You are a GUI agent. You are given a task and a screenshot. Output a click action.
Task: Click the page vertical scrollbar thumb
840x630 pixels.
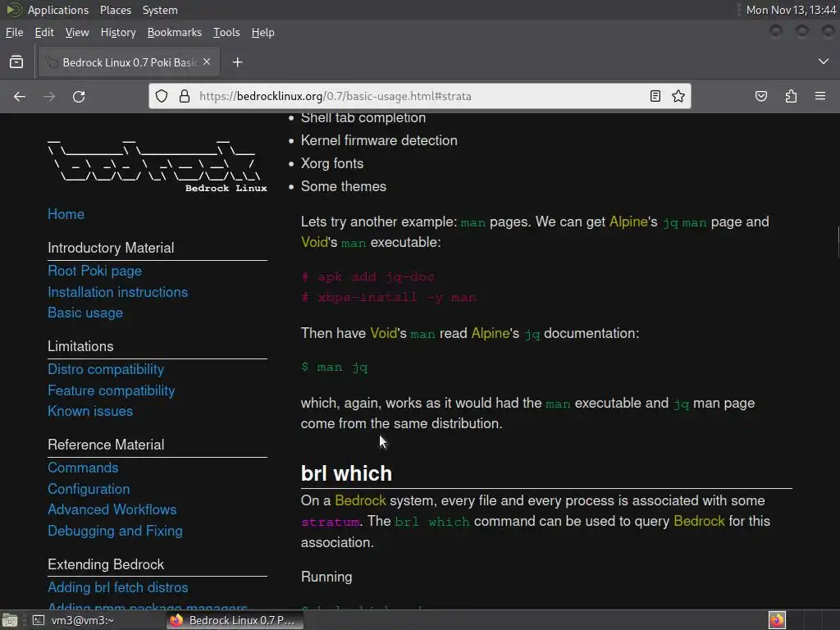(838, 242)
